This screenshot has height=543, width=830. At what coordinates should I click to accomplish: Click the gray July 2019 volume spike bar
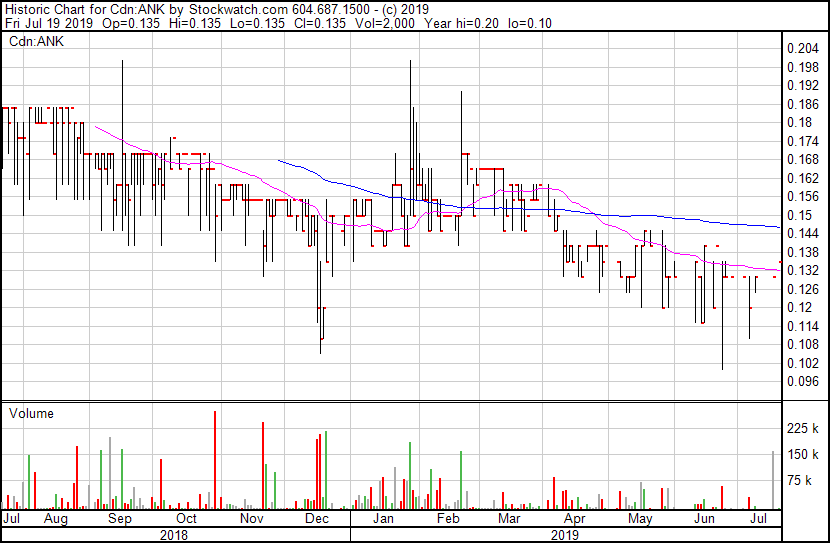point(773,481)
